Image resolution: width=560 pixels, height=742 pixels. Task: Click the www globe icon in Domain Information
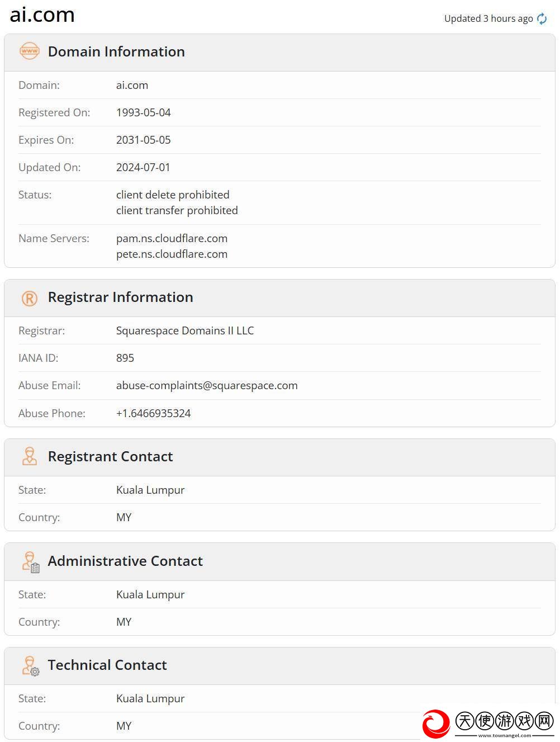[30, 51]
